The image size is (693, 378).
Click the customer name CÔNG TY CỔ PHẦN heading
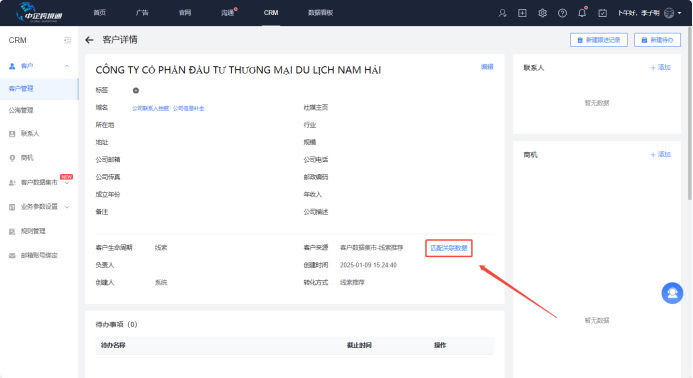[238, 70]
